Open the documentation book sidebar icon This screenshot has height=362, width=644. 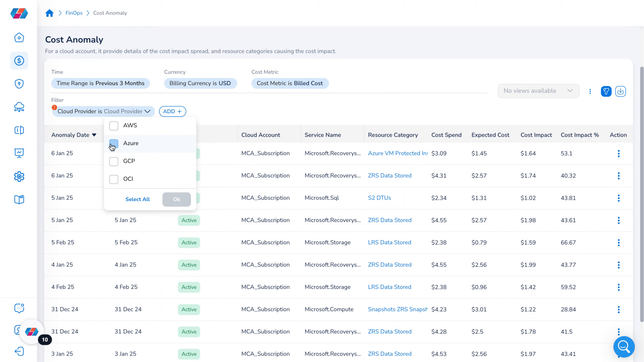tap(19, 200)
